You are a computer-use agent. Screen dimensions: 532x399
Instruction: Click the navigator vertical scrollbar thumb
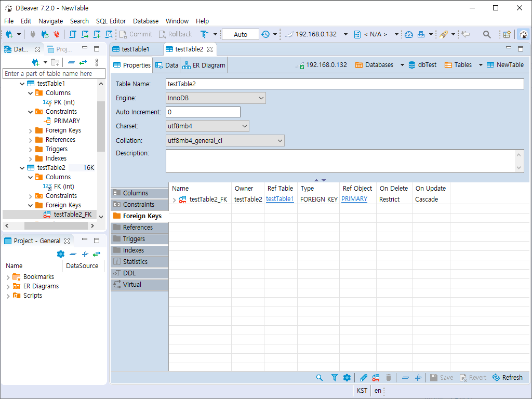pyautogui.click(x=101, y=126)
